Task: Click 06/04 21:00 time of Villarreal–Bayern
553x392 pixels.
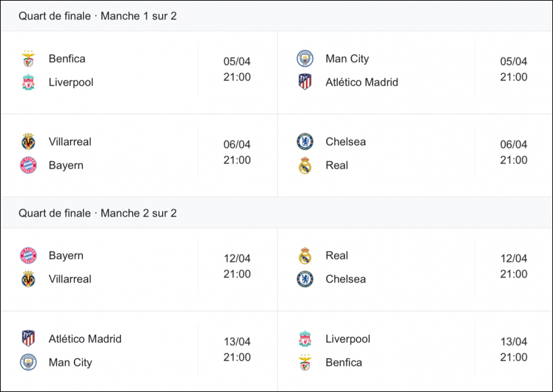Action: point(237,152)
